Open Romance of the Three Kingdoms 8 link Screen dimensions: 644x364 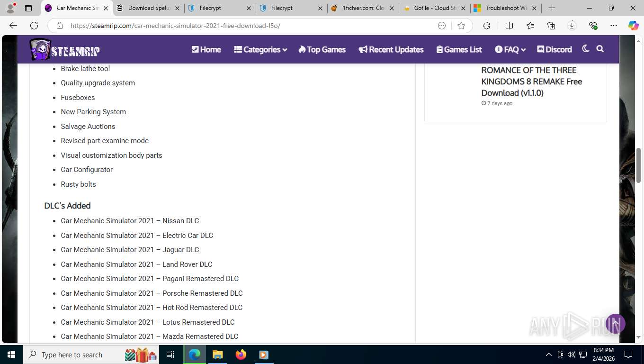[532, 81]
